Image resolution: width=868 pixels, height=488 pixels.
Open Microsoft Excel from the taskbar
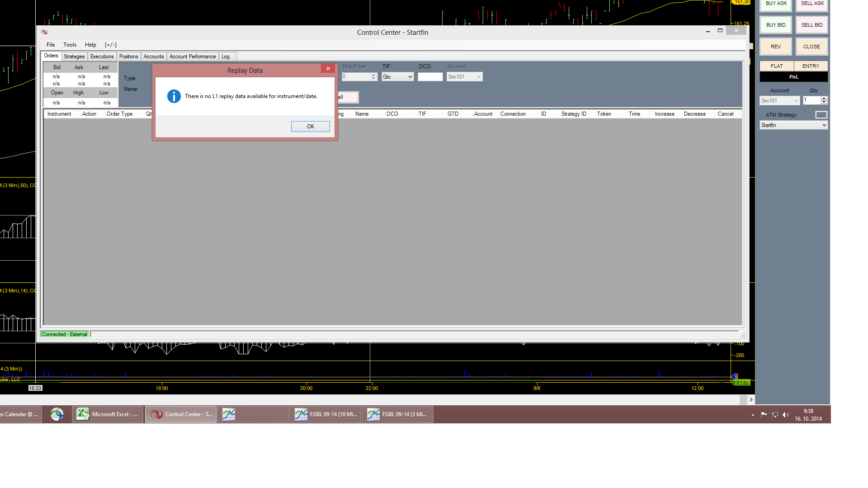[x=108, y=414]
